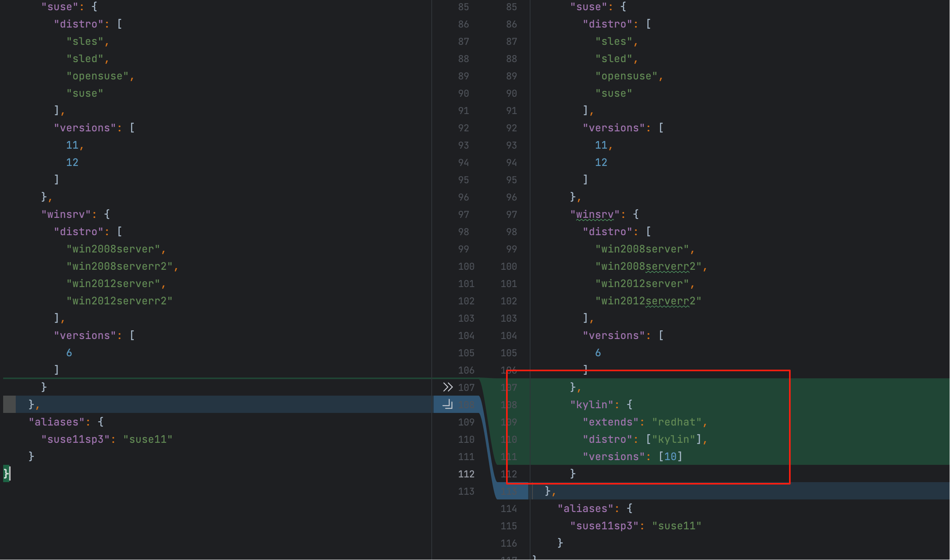Click "opensuse" string in the left pane
The height and width of the screenshot is (560, 950).
pyautogui.click(x=98, y=76)
